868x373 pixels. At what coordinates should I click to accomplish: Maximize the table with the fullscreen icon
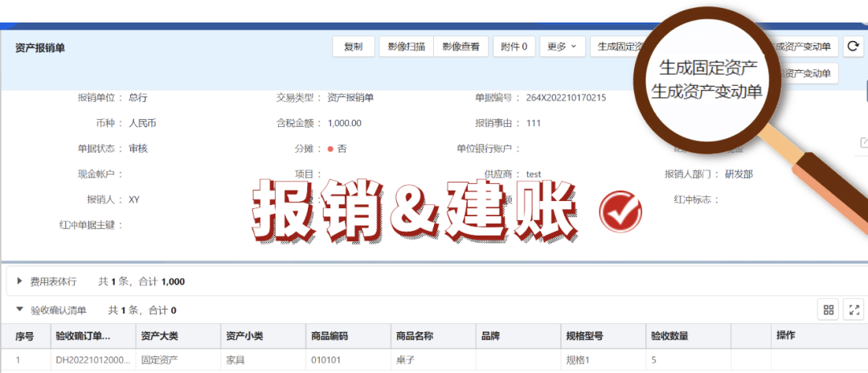click(x=854, y=309)
